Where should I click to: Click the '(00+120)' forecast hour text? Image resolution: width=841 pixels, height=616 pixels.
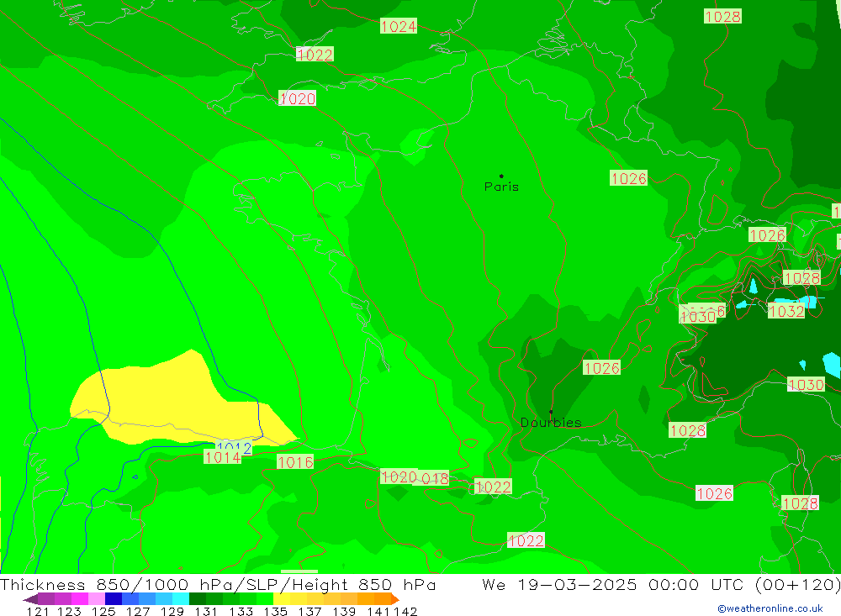click(797, 584)
